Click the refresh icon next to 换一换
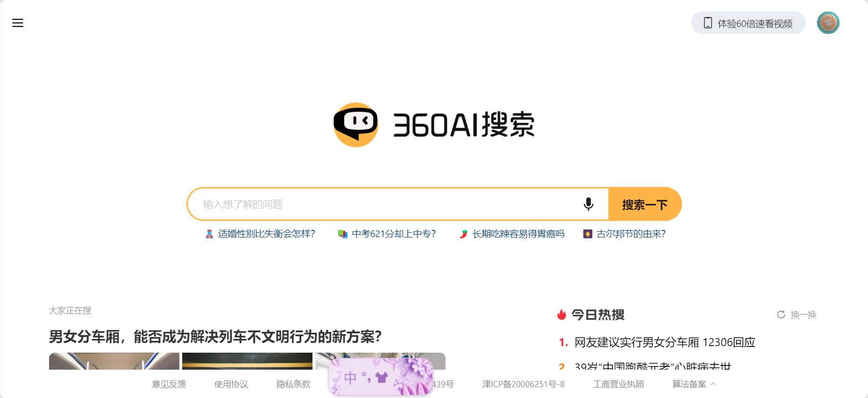 781,314
